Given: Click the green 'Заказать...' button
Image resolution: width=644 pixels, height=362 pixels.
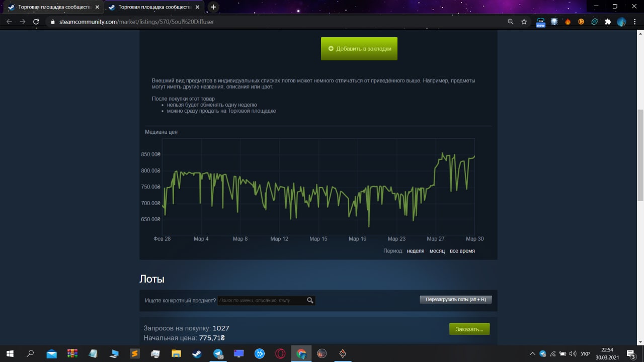Looking at the screenshot, I should (469, 329).
